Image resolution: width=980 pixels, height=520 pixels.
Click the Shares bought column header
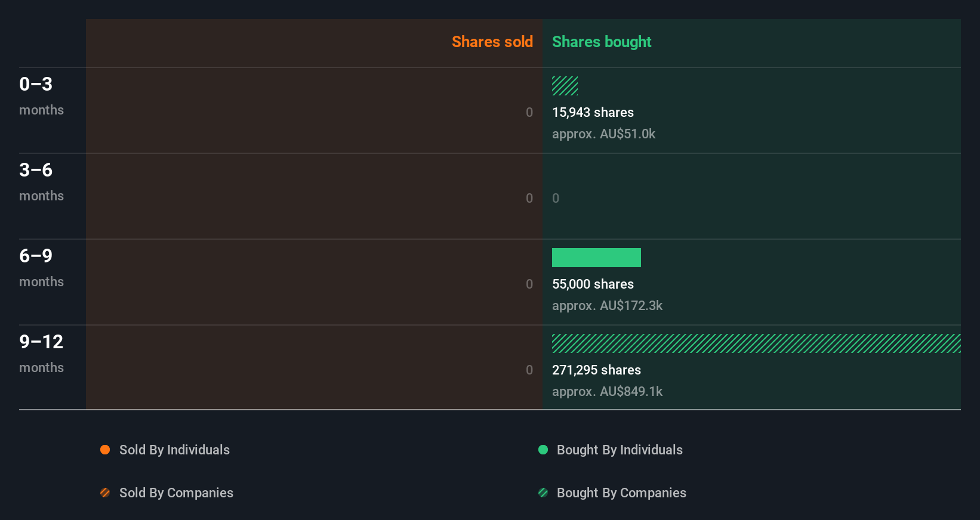click(x=602, y=42)
